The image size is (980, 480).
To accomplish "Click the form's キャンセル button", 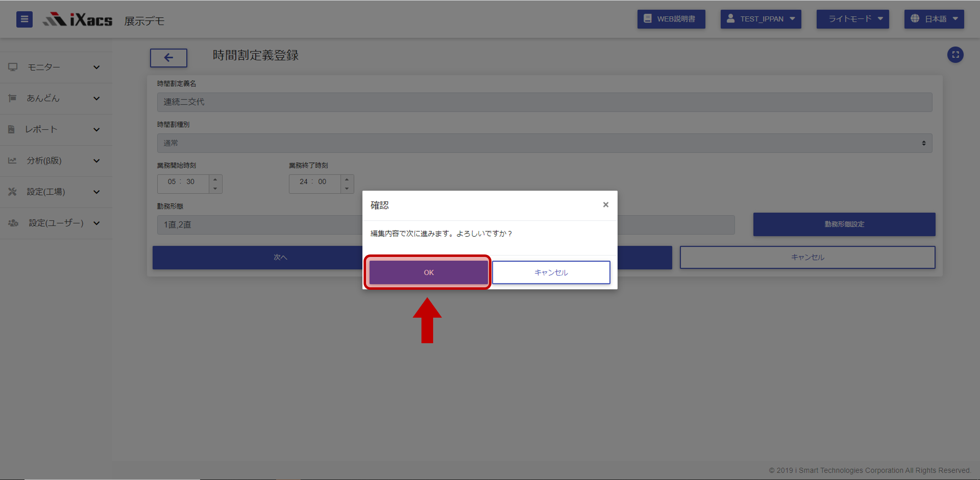I will point(808,257).
